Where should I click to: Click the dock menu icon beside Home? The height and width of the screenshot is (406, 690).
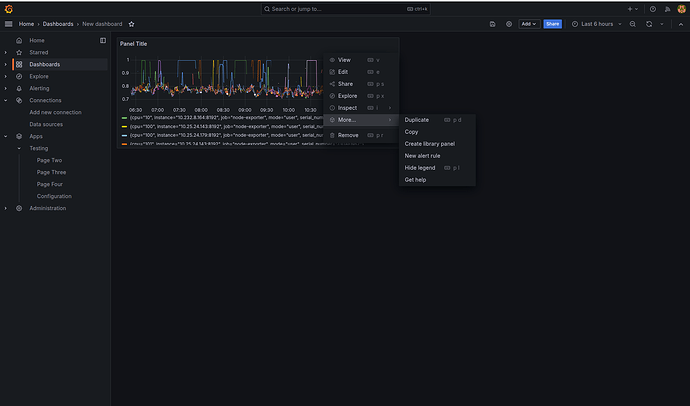coord(103,40)
